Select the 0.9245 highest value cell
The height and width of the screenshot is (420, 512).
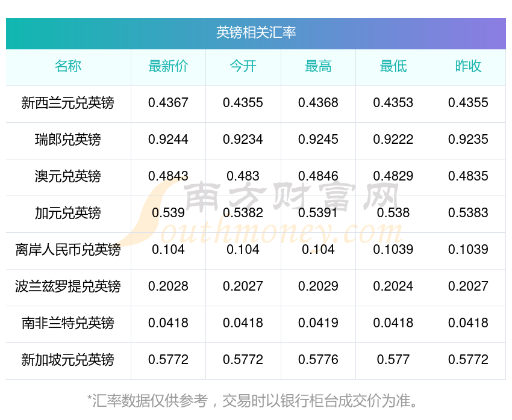(x=318, y=140)
